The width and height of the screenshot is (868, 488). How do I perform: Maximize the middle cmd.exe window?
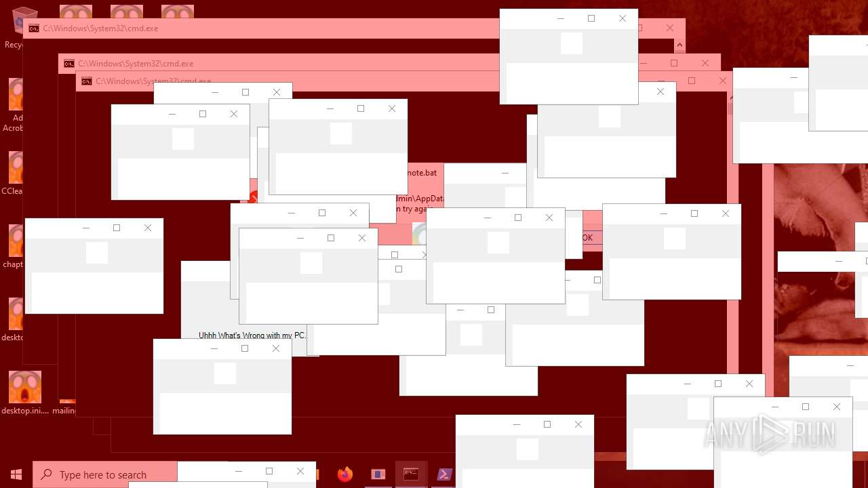coord(674,63)
